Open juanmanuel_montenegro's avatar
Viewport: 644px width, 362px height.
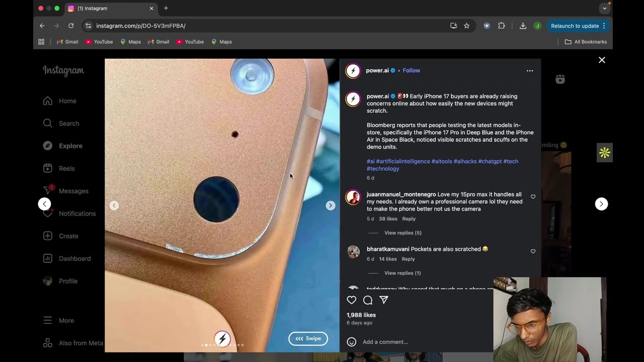[x=353, y=197]
